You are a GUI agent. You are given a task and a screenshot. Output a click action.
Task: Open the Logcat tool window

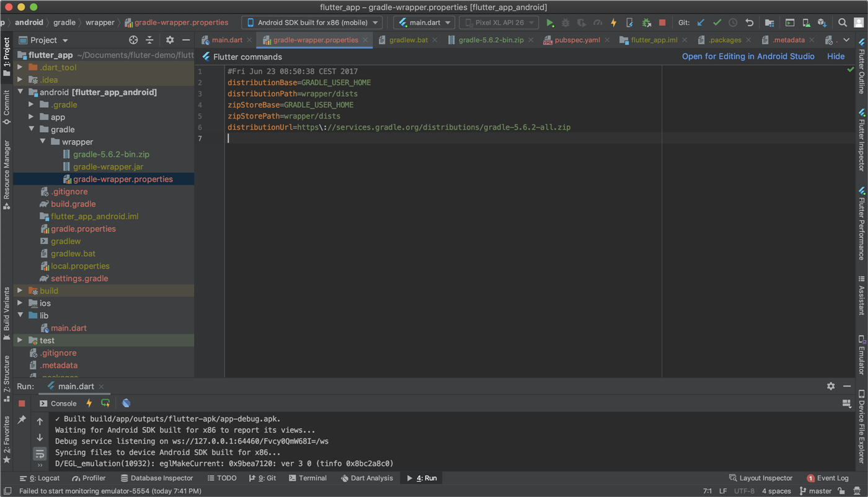(40, 478)
